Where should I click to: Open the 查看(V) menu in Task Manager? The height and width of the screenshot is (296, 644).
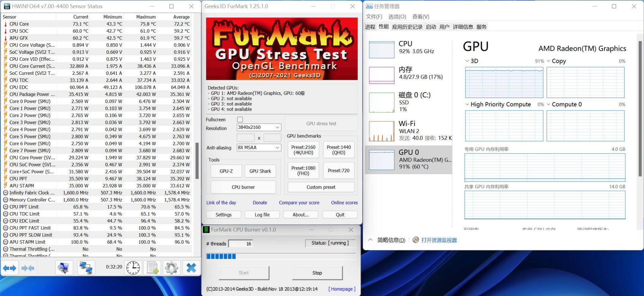[x=421, y=17]
